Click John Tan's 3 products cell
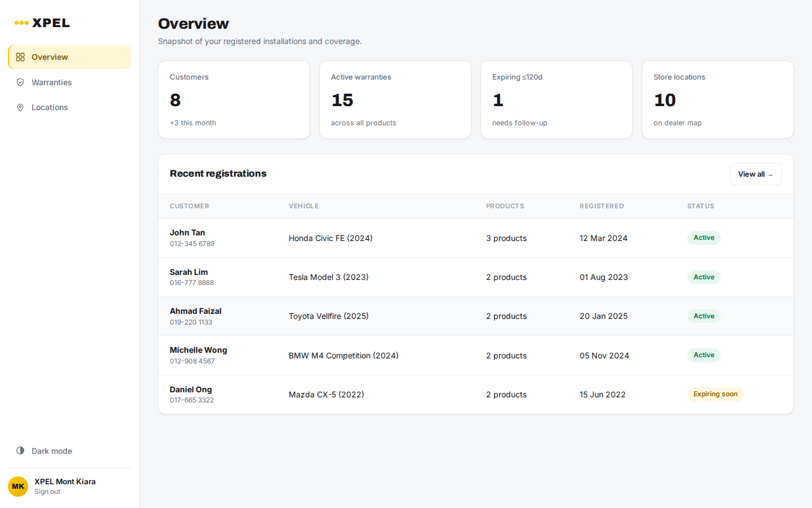This screenshot has height=508, width=812. (x=506, y=238)
